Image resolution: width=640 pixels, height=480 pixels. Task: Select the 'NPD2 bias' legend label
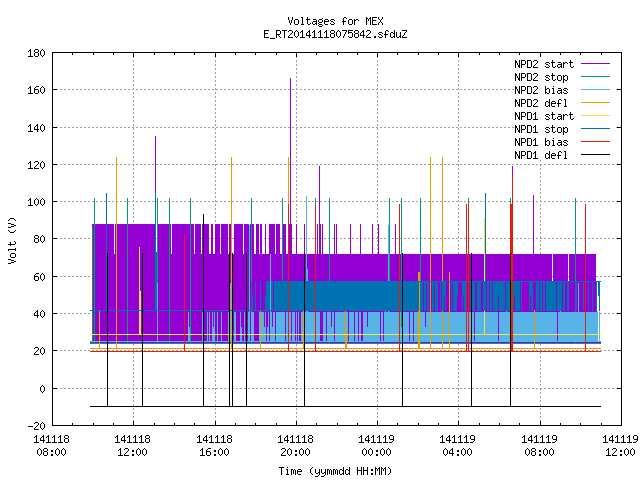(x=541, y=90)
